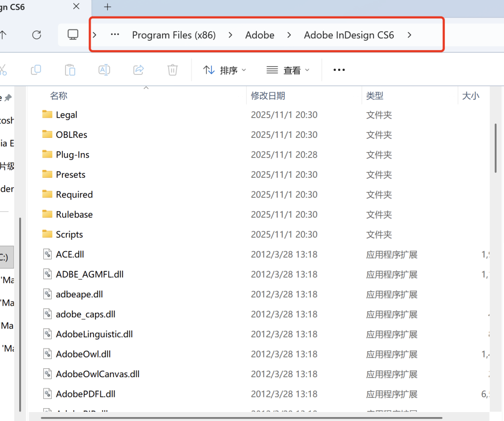The width and height of the screenshot is (504, 421).
Task: Sort by 修改日期 column header
Action: (268, 96)
